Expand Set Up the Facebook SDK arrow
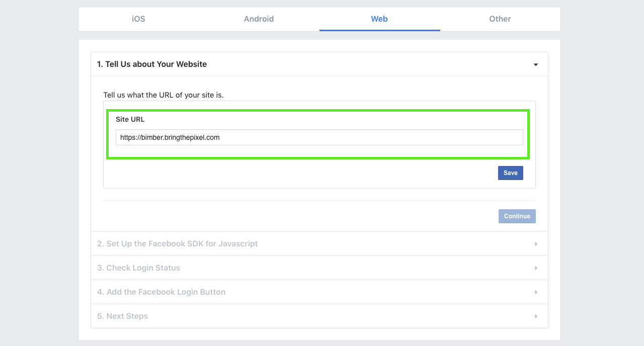 (536, 244)
